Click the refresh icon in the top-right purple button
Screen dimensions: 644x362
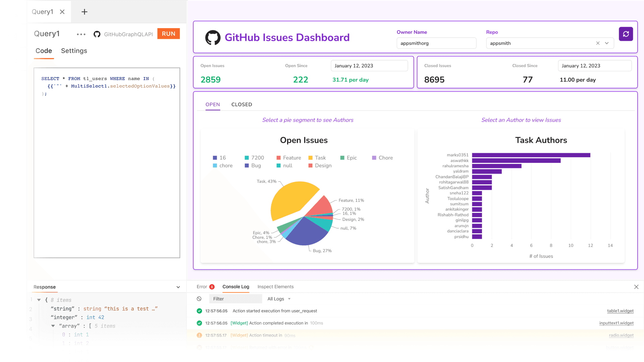(626, 34)
